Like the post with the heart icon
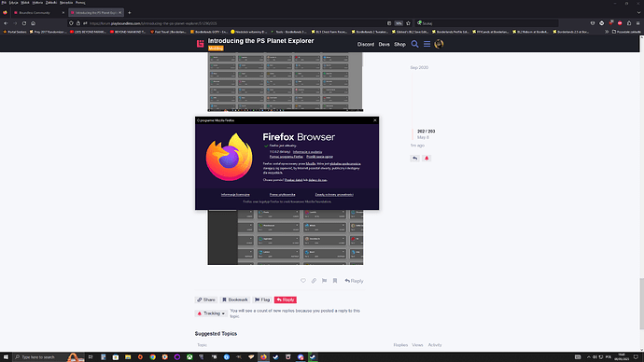 point(303,281)
